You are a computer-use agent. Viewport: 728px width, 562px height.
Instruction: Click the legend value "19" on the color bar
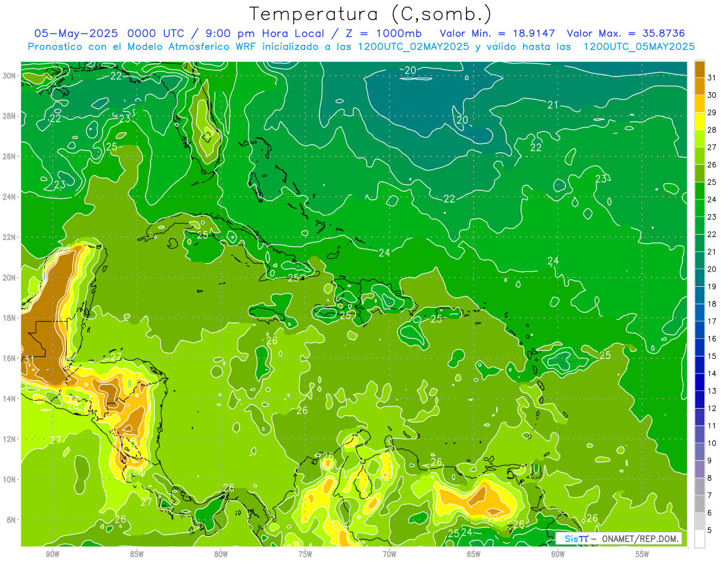pos(712,286)
